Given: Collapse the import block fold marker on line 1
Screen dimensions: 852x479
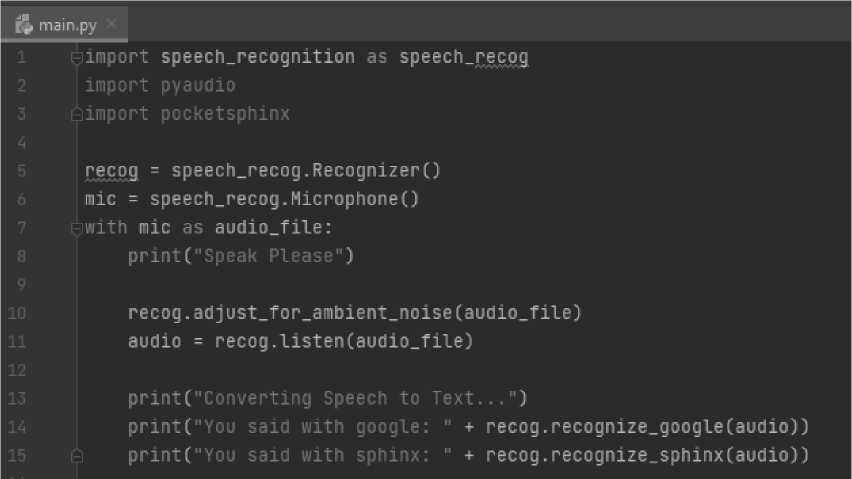Looking at the screenshot, I should tap(76, 58).
